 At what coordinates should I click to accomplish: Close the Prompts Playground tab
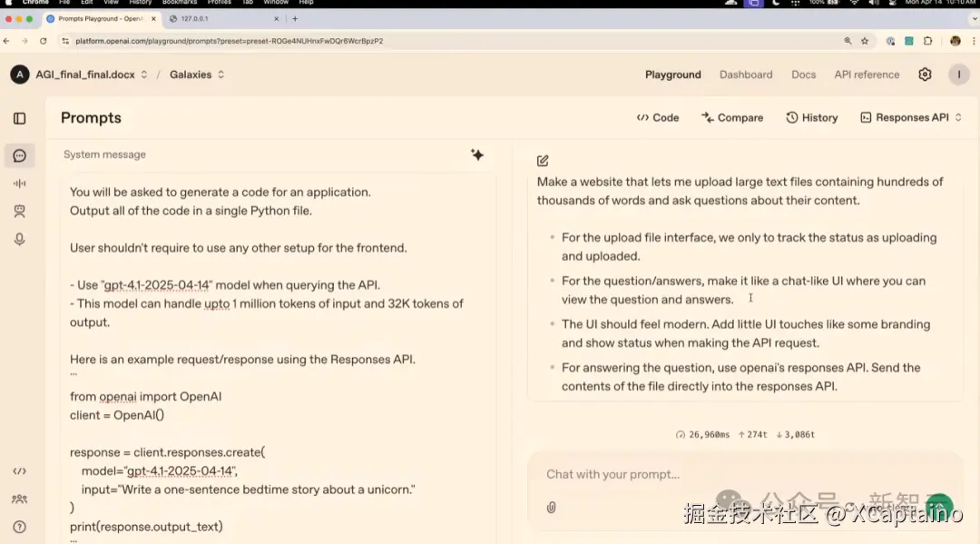pos(153,19)
